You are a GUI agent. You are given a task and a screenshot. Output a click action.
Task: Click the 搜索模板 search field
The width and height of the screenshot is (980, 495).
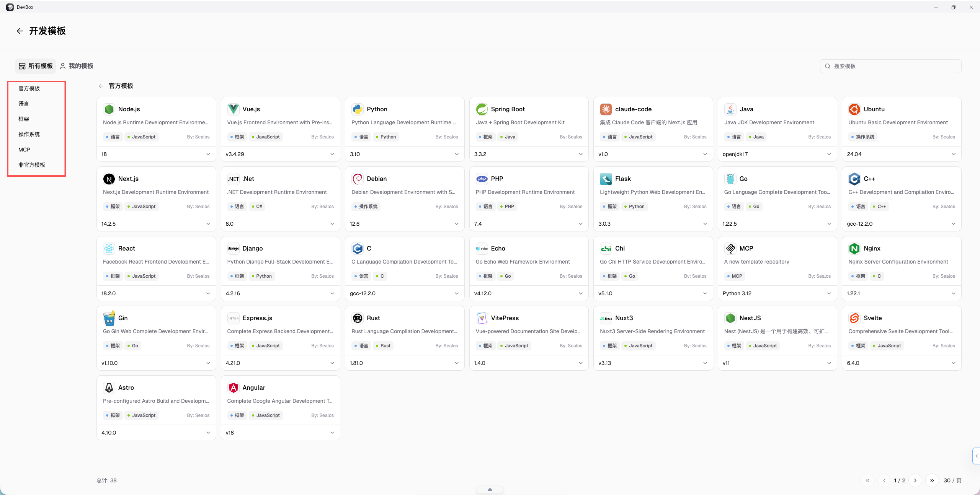pos(890,66)
